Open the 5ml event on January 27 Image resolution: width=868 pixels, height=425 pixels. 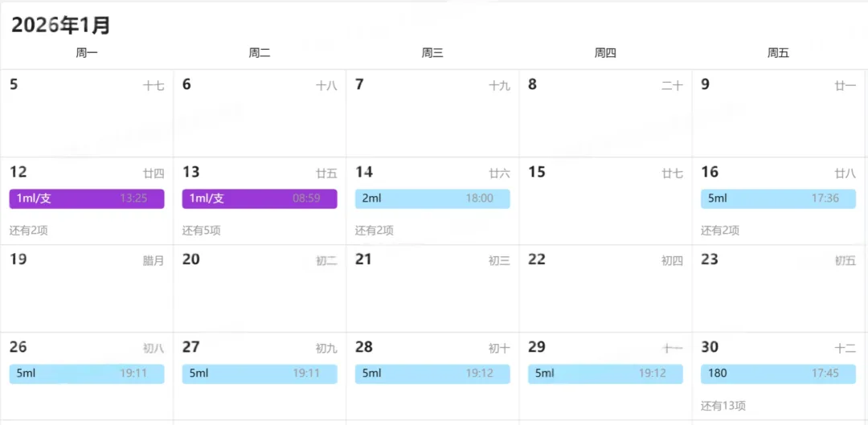260,374
